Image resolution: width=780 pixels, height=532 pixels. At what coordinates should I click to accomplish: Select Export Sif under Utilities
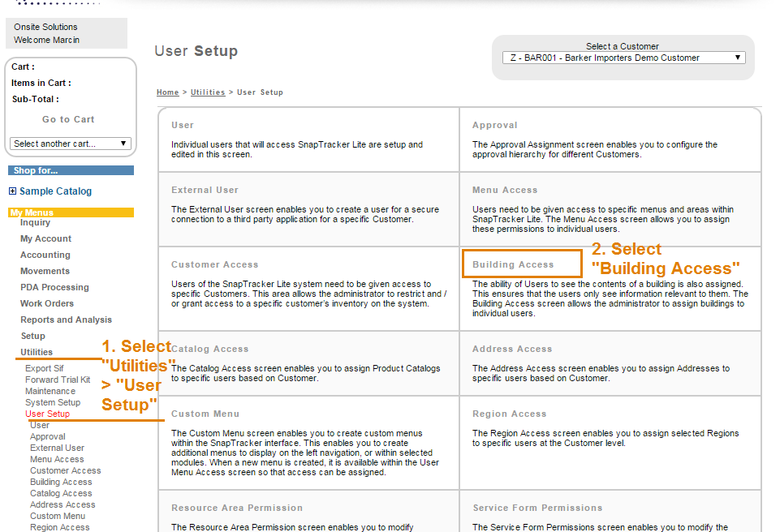click(44, 368)
